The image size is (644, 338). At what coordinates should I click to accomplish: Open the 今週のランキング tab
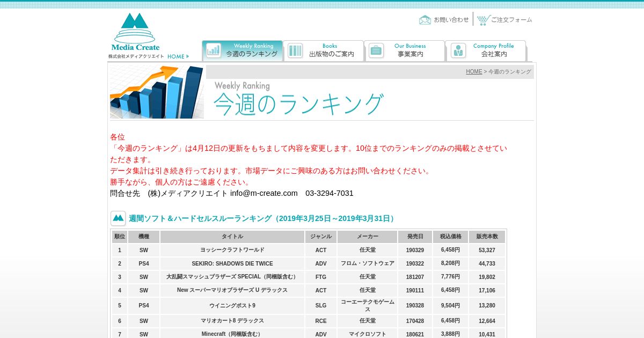[x=243, y=51]
